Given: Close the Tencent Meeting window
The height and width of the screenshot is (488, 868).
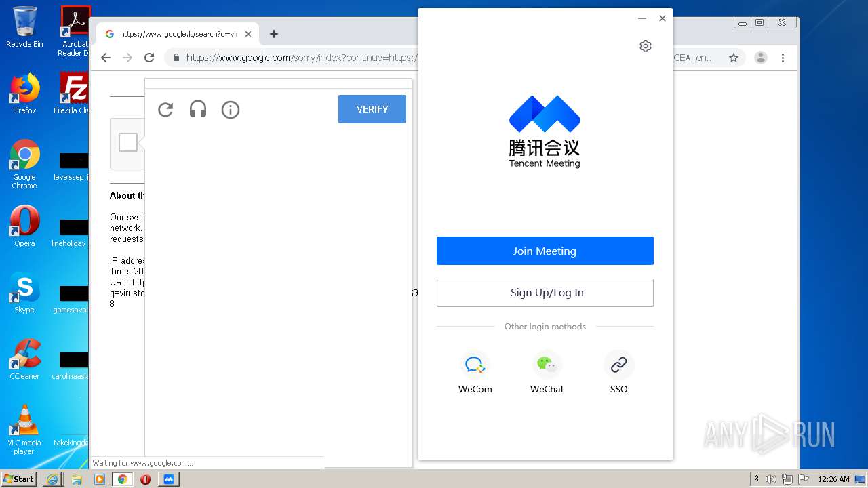Looking at the screenshot, I should [663, 18].
